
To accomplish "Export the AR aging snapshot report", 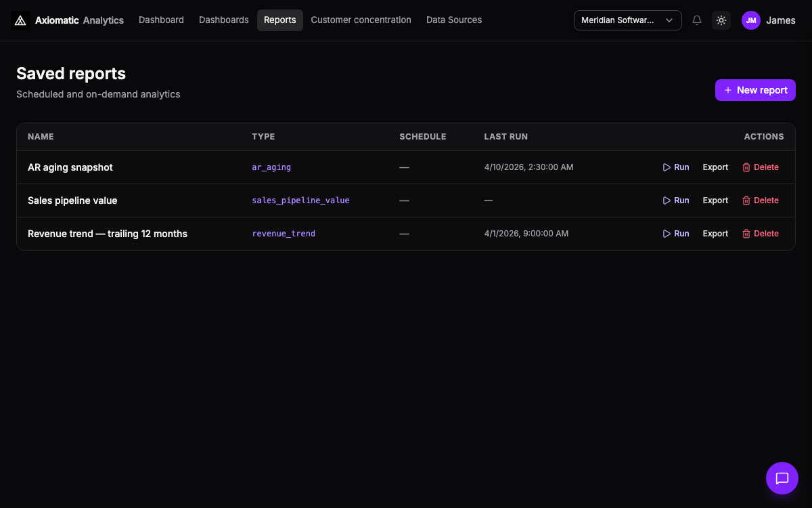I will pos(715,167).
